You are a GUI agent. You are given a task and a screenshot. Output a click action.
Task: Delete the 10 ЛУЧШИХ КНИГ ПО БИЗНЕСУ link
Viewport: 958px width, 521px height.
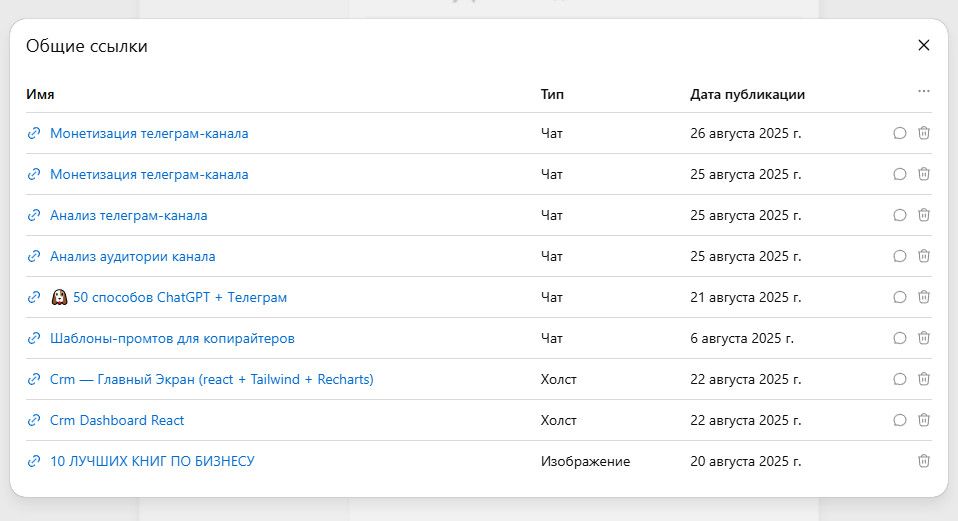(x=924, y=461)
